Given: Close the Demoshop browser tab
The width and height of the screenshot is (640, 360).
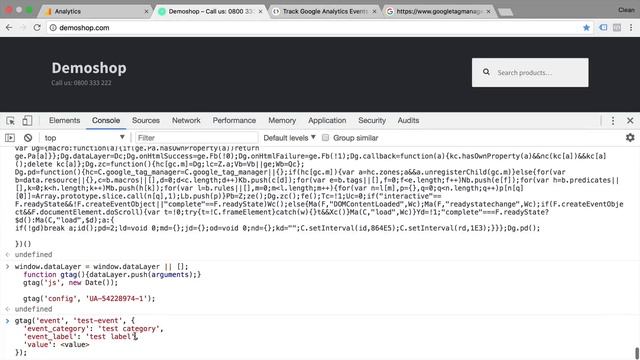Looking at the screenshot, I should 260,11.
